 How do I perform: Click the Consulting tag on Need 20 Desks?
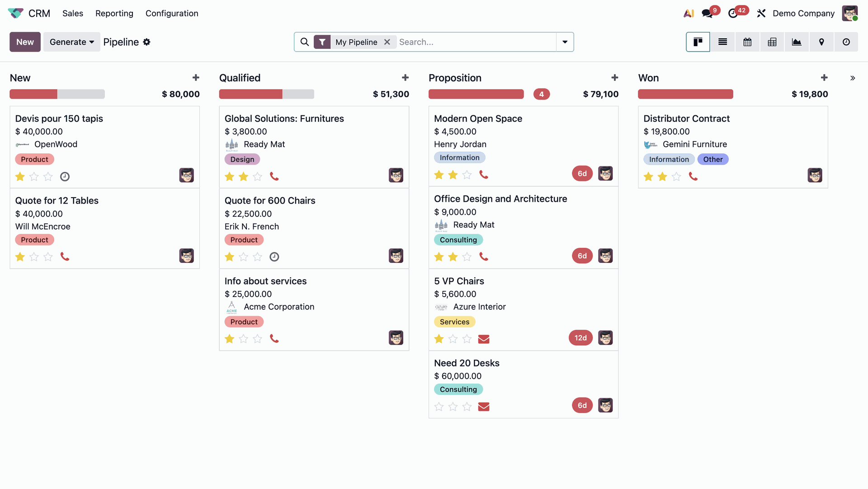pyautogui.click(x=458, y=389)
